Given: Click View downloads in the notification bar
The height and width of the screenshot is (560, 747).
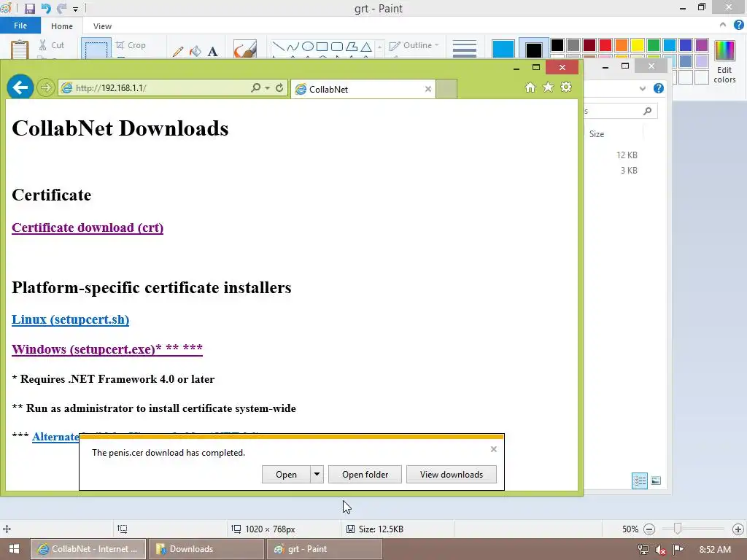Looking at the screenshot, I should (x=451, y=474).
